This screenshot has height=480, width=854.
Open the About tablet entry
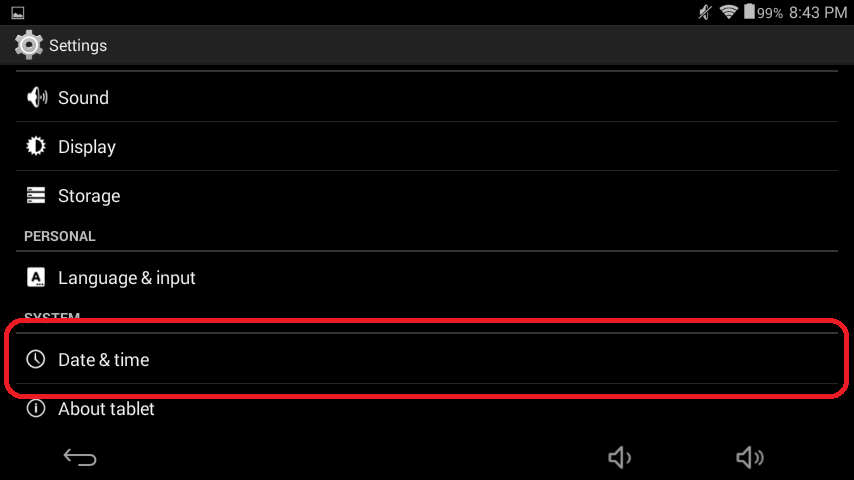pyautogui.click(x=427, y=408)
